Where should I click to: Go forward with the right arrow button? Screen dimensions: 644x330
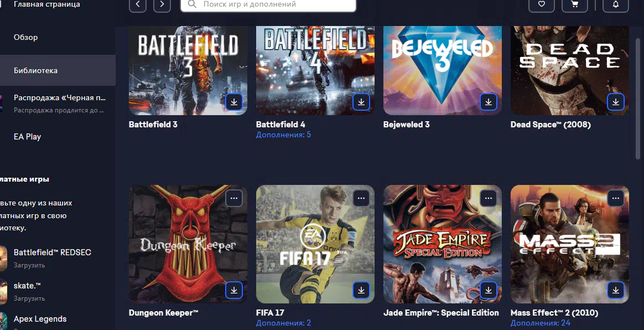pos(162,4)
